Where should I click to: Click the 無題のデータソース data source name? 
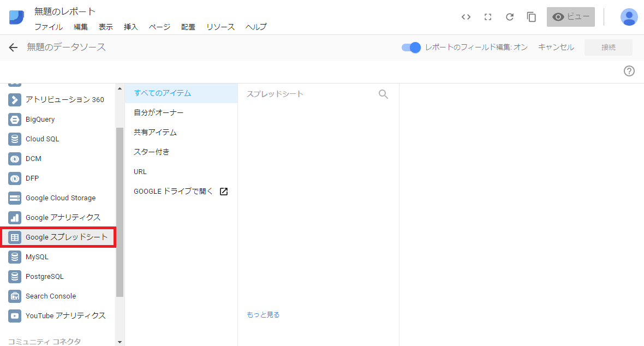pos(66,47)
